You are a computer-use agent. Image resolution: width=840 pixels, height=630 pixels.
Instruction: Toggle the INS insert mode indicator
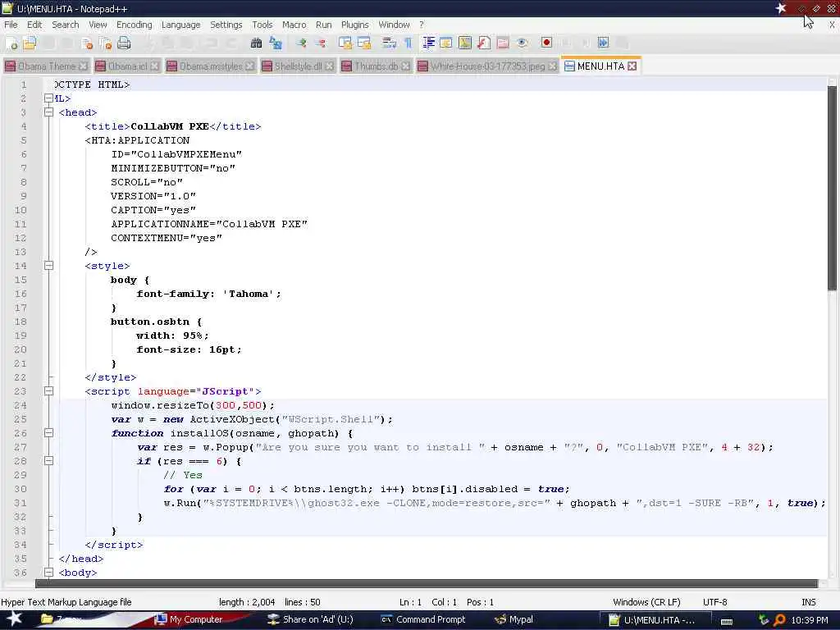click(808, 602)
